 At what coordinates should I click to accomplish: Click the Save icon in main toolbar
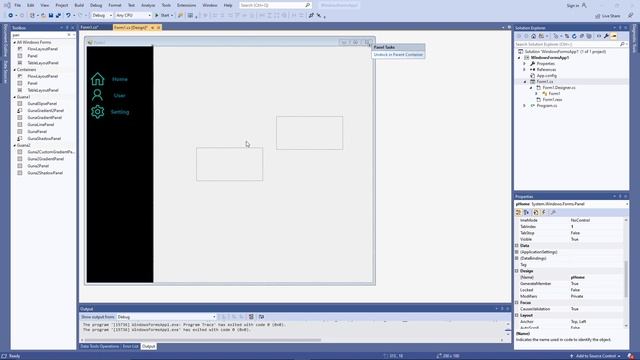click(51, 16)
